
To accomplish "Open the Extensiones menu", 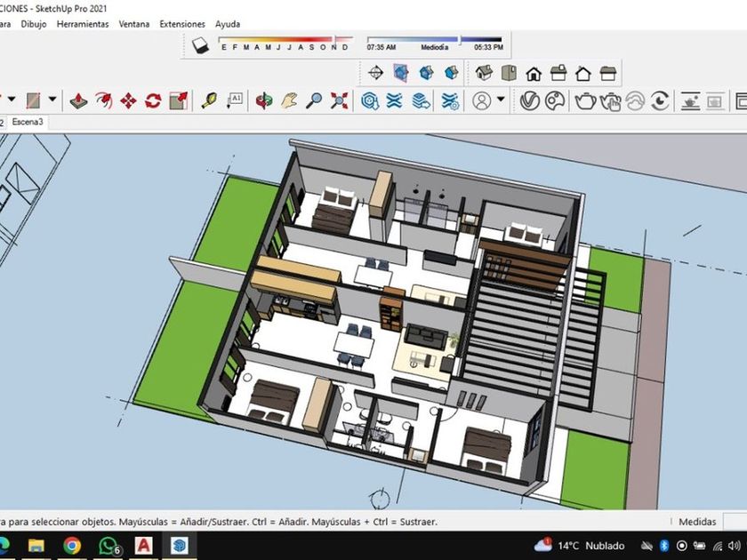I will 181,24.
